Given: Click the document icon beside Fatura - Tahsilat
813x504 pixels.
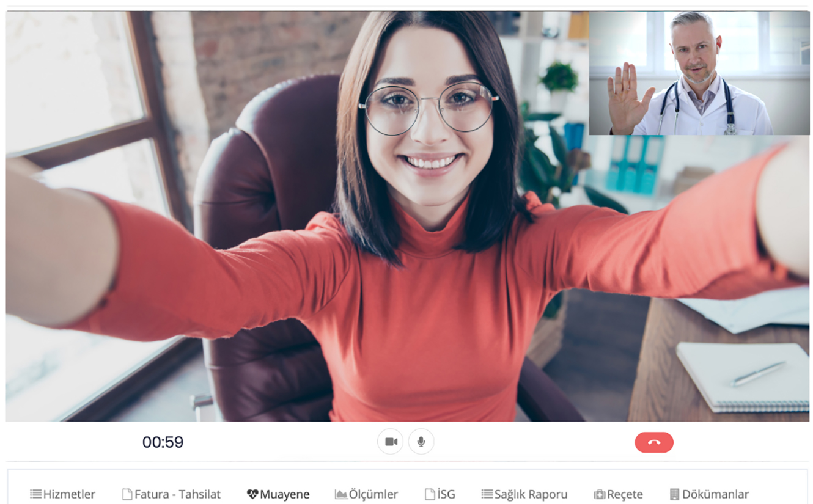Looking at the screenshot, I should coord(127,494).
